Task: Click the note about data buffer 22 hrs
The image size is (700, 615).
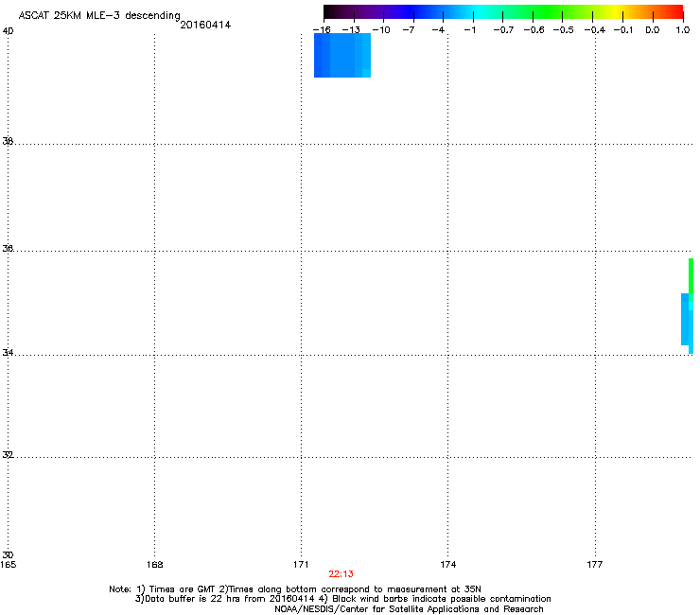Action: pos(342,599)
